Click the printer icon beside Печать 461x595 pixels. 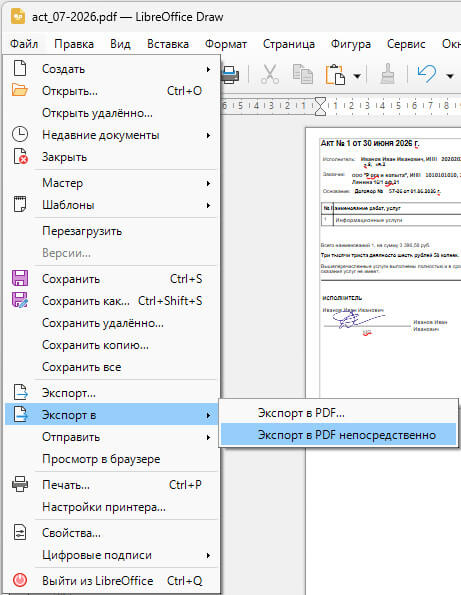(20, 484)
